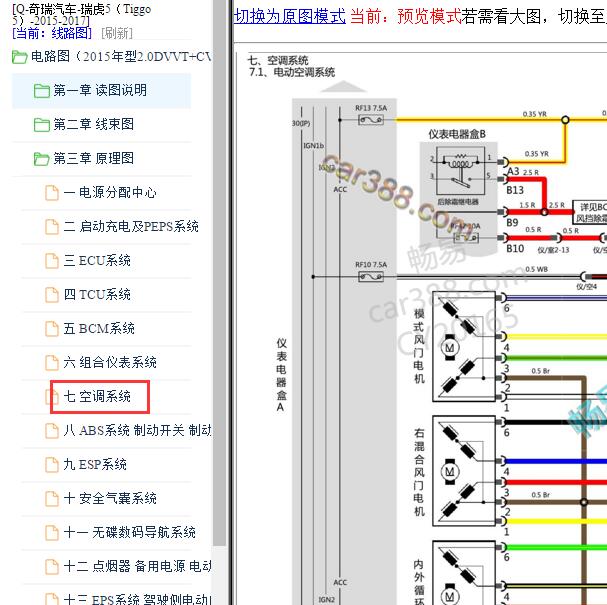
Task: Open 十二 点烟器 备用电源 page
Action: click(x=137, y=567)
